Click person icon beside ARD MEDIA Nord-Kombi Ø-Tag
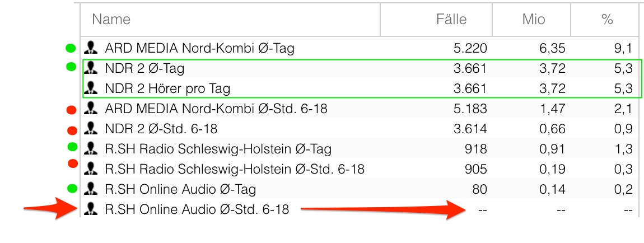Viewport: 644px width, 243px height. click(x=90, y=48)
